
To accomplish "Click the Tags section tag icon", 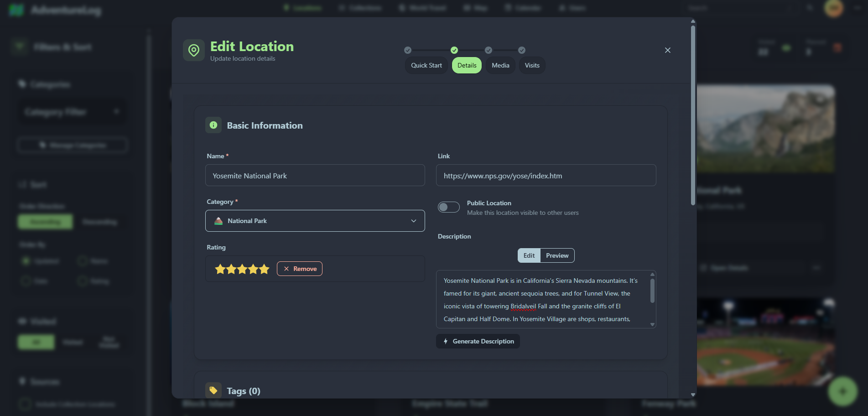I will point(213,390).
